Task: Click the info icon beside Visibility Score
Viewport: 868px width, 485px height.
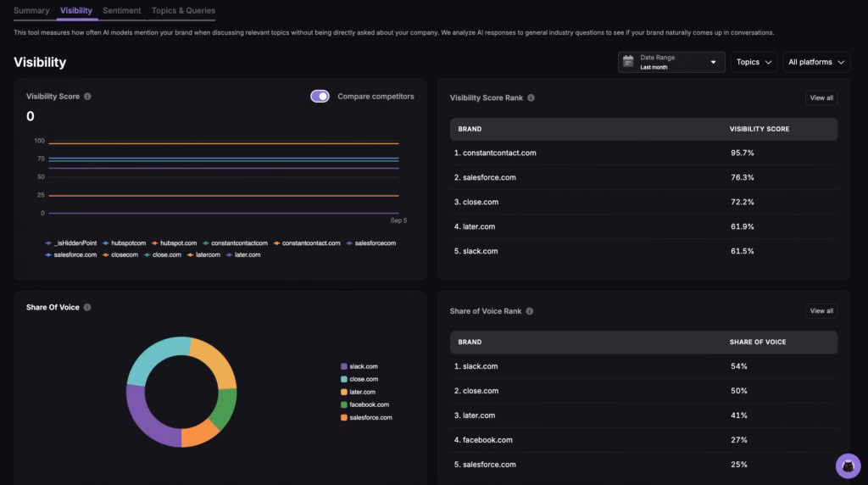Action: (x=87, y=97)
